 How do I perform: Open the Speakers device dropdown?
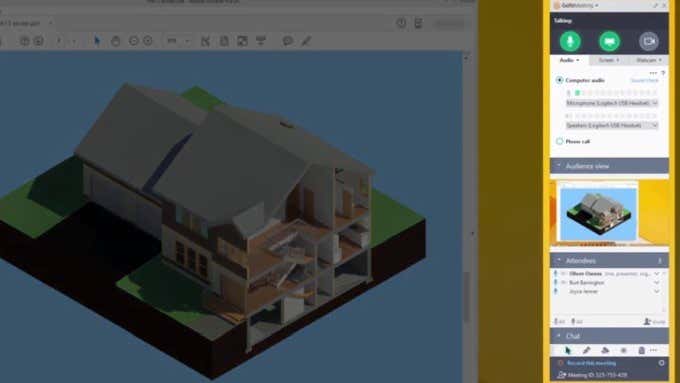click(x=612, y=125)
